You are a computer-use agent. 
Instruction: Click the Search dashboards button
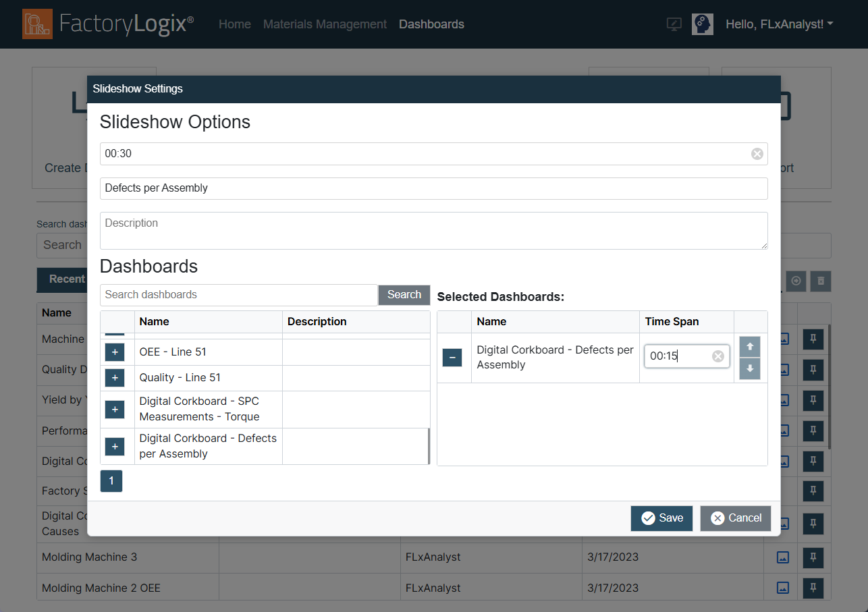404,295
